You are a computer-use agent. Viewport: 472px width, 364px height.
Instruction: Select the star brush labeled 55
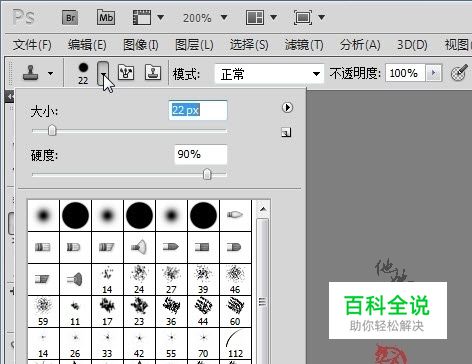171,343
